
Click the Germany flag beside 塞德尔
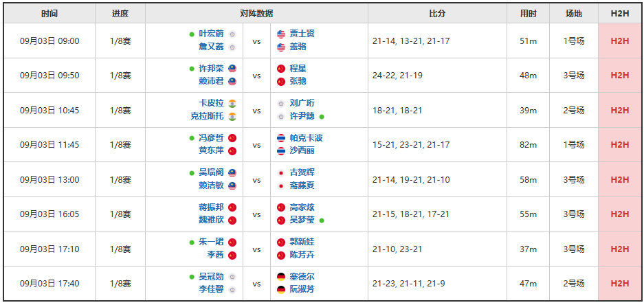point(281,277)
